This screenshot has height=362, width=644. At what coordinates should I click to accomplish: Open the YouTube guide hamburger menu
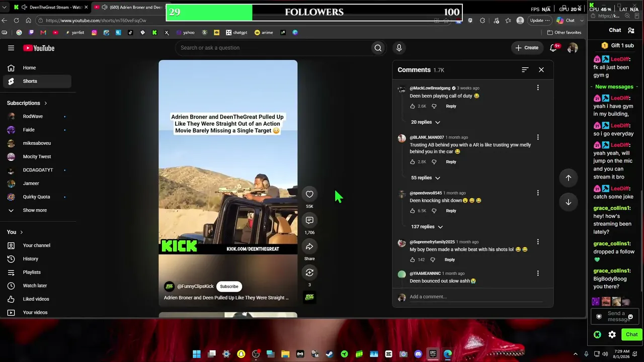[x=11, y=48]
